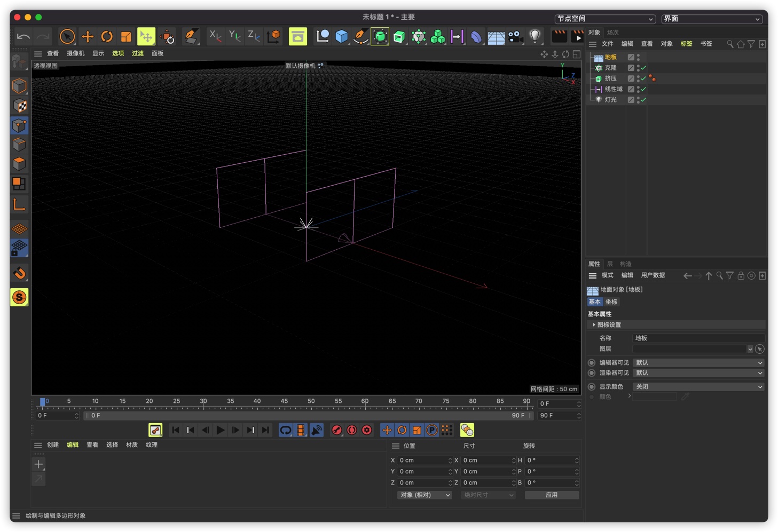Click the 名称 input field with 地板
This screenshot has height=532, width=778.
[x=698, y=338]
